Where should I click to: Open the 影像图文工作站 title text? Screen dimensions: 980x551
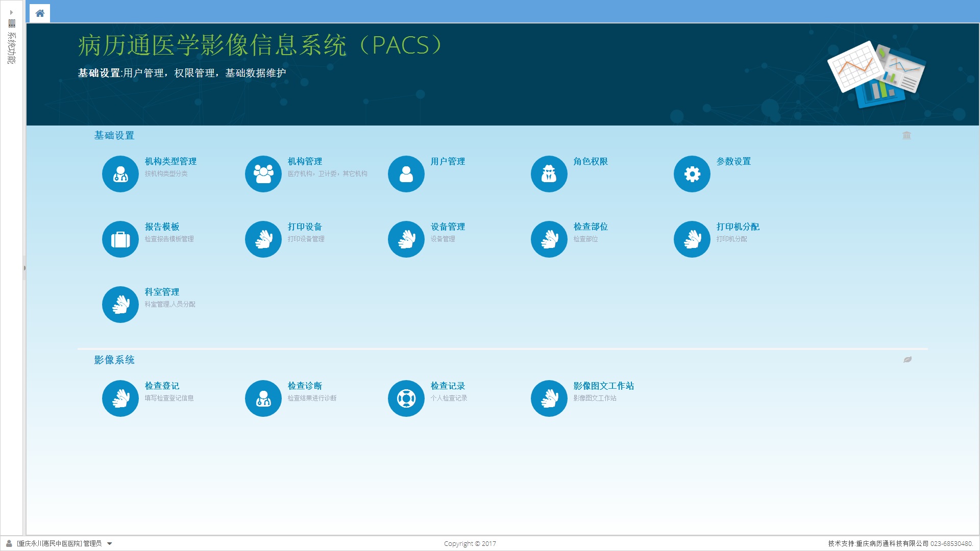tap(603, 386)
